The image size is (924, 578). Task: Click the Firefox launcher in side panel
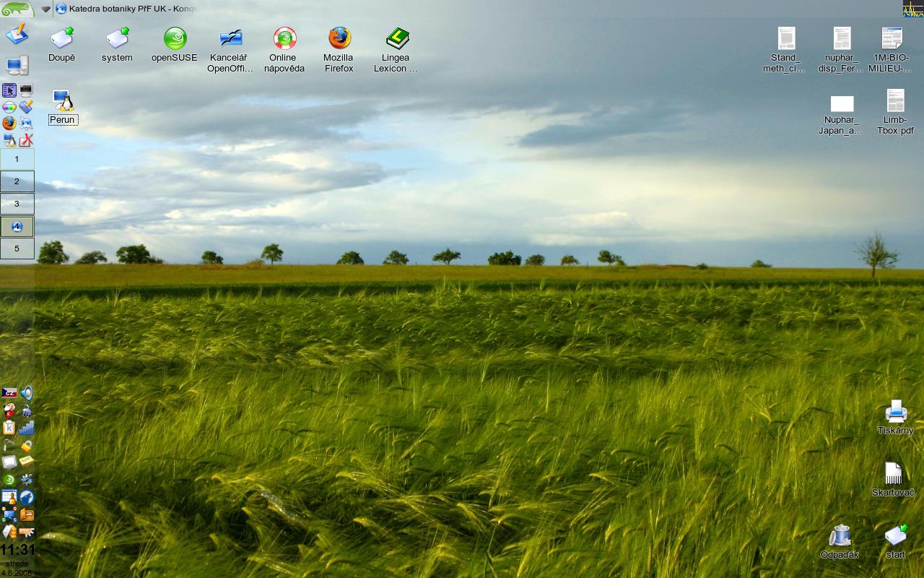tap(9, 123)
